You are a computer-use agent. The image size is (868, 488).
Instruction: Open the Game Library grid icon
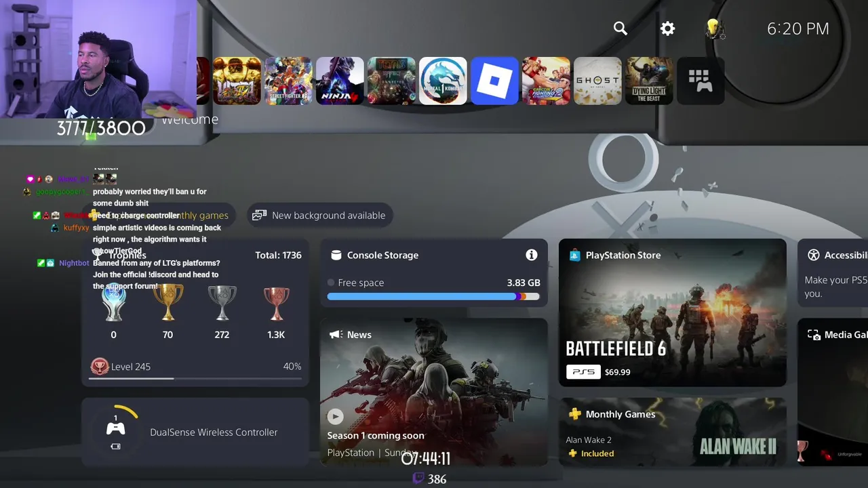tap(701, 81)
